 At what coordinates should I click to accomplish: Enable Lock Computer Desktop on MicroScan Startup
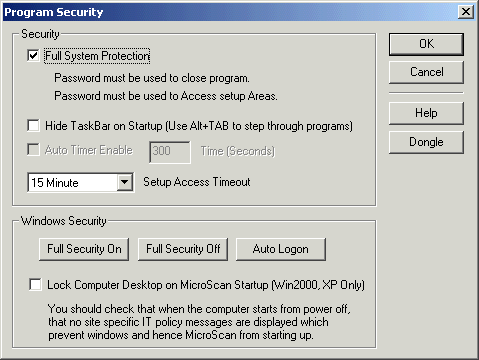tap(35, 285)
